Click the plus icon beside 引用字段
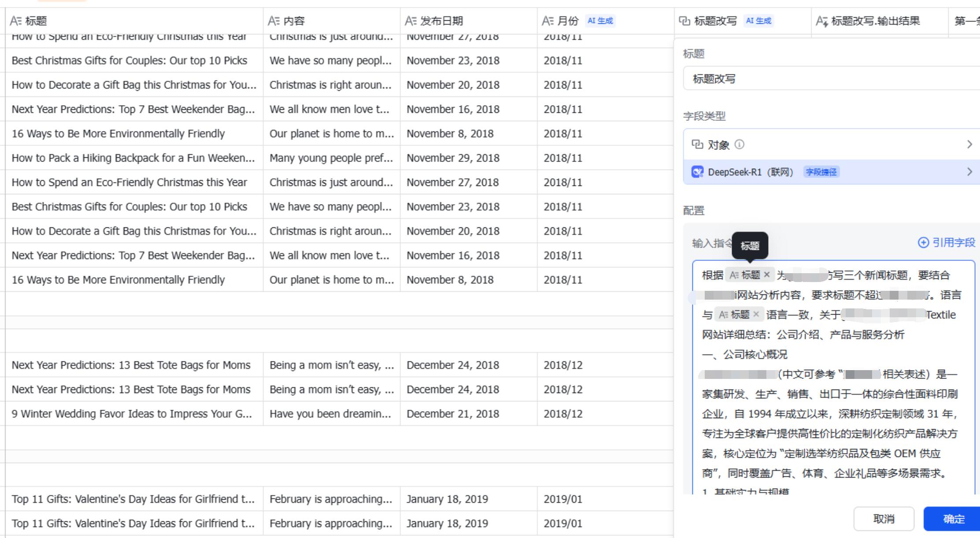The image size is (980, 538). tap(923, 242)
